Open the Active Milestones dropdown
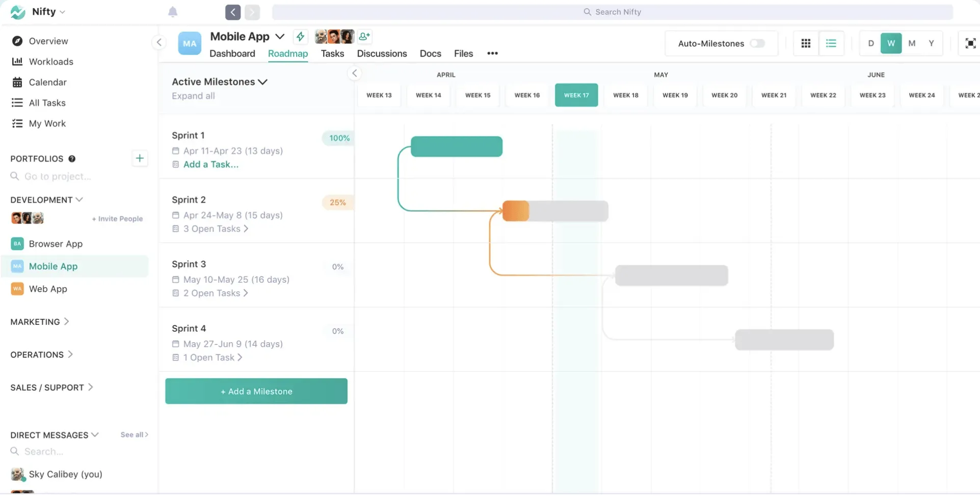980x496 pixels. point(220,81)
